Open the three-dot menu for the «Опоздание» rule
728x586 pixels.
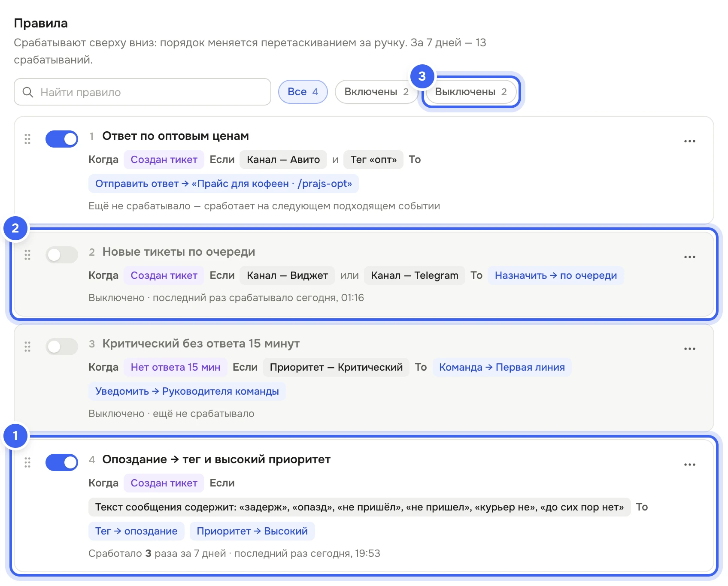pos(689,465)
